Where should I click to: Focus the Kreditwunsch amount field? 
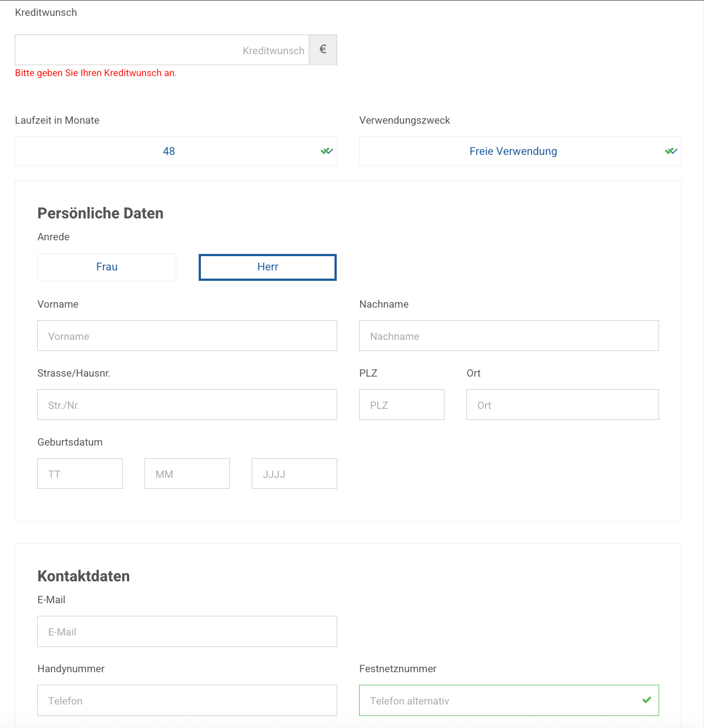coord(162,50)
